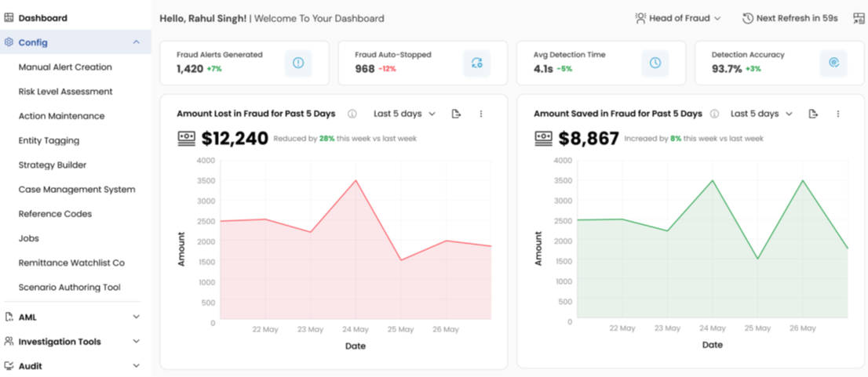Click the money icon next to $12,240
868x377 pixels.
pyautogui.click(x=187, y=139)
